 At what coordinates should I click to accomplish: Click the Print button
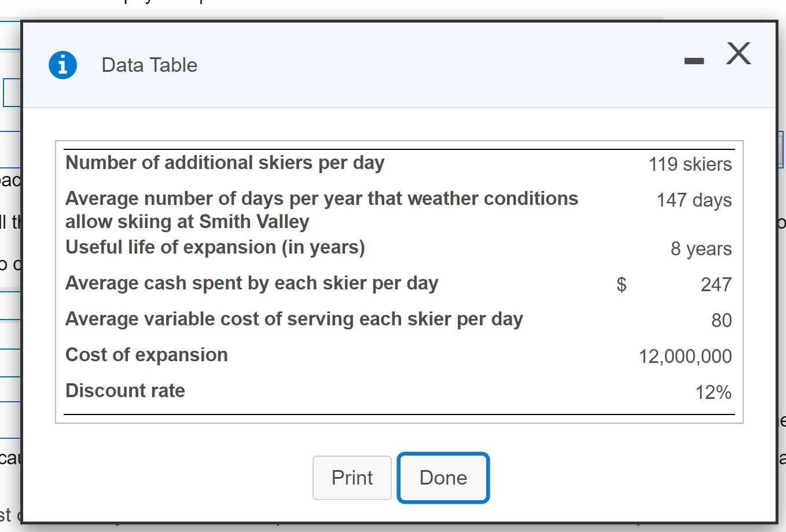click(x=352, y=478)
